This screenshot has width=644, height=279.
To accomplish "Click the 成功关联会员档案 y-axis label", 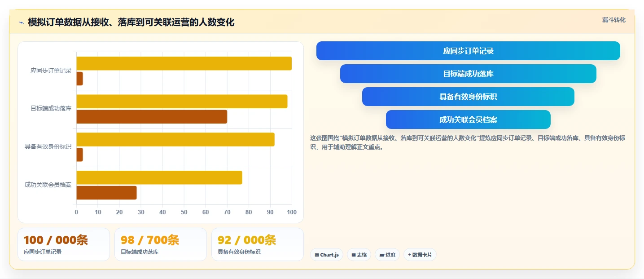I will tap(48, 185).
